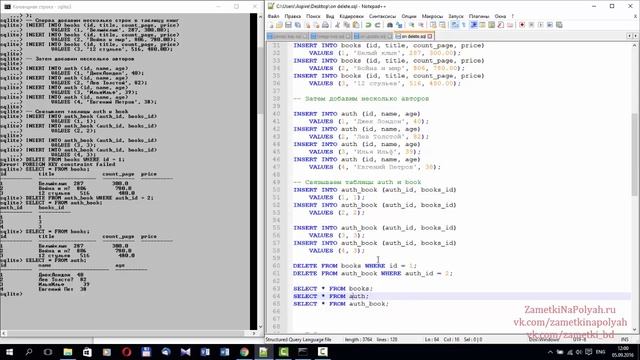
Task: Open taskbar search magnifier
Action: 29,352
